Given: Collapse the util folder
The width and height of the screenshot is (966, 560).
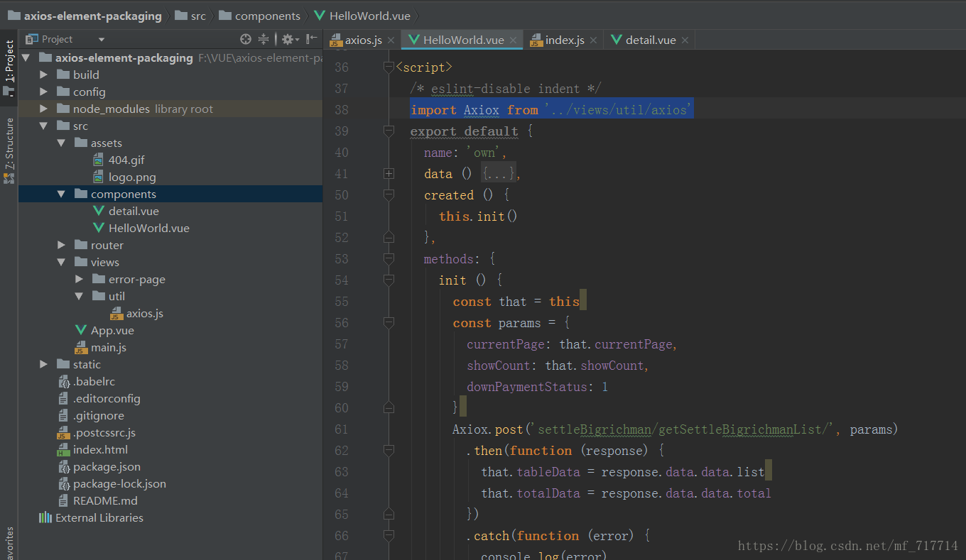Looking at the screenshot, I should (x=79, y=296).
